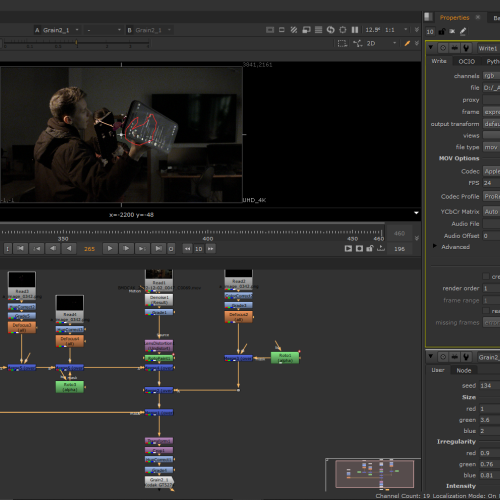Viewport: 500px width, 500px height.
Task: Collapse the Write1 properties panel
Action: tap(431, 48)
